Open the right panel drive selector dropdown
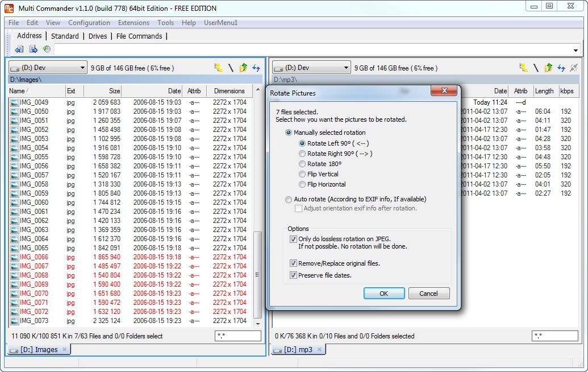Image resolution: width=588 pixels, height=372 pixels. point(347,67)
